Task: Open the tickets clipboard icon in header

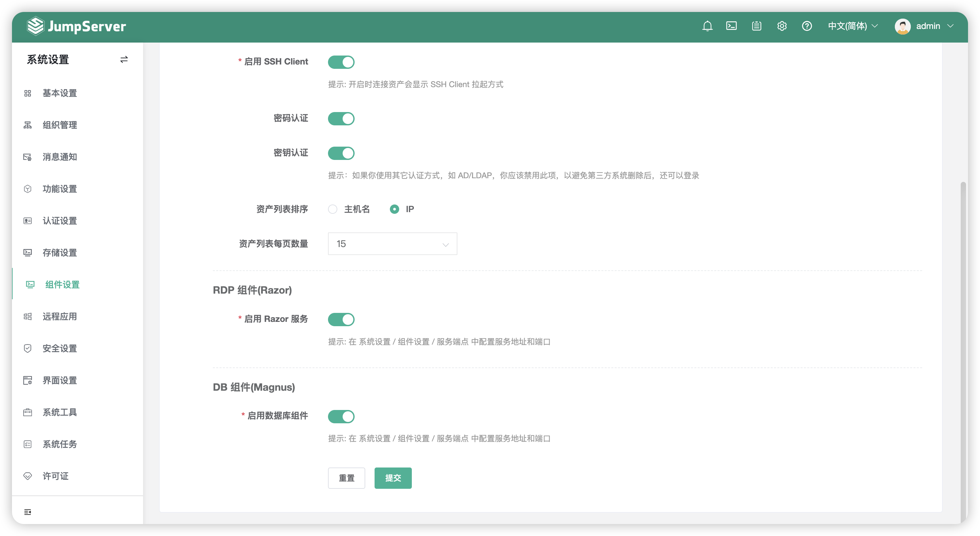Action: point(756,26)
